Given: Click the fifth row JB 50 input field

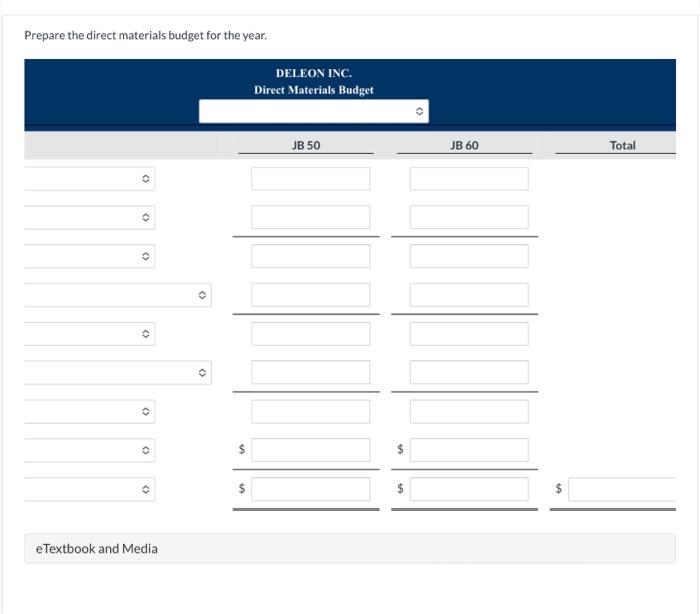Looking at the screenshot, I should click(311, 334).
